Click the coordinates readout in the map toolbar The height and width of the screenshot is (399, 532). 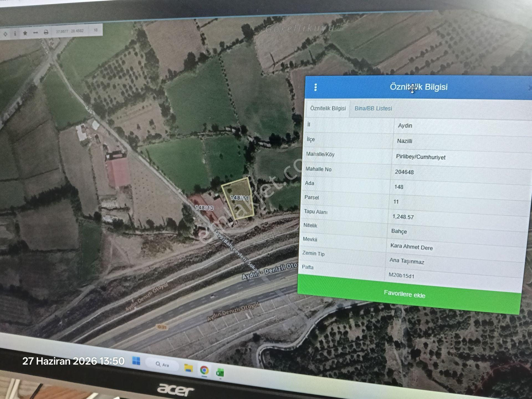coord(70,31)
